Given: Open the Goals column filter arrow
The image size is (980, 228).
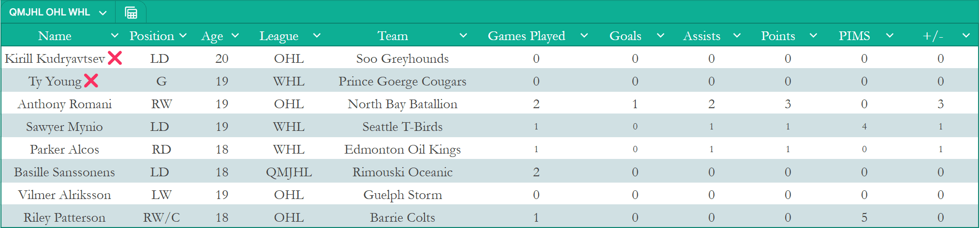Looking at the screenshot, I should point(660,36).
